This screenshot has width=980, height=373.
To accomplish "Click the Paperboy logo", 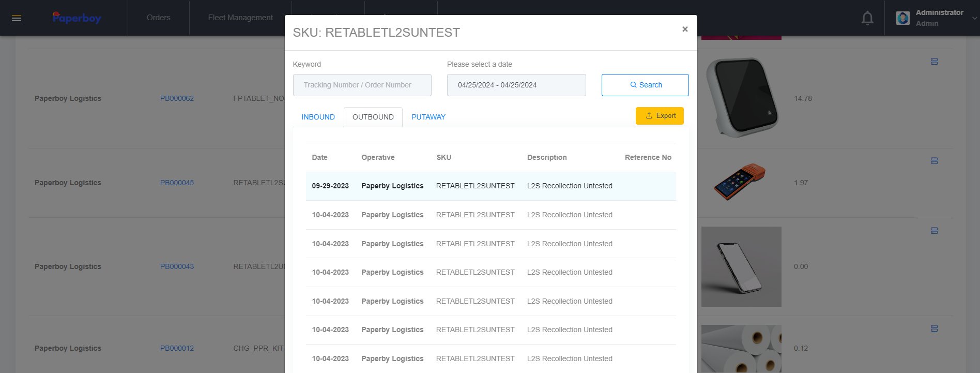I will (x=76, y=18).
